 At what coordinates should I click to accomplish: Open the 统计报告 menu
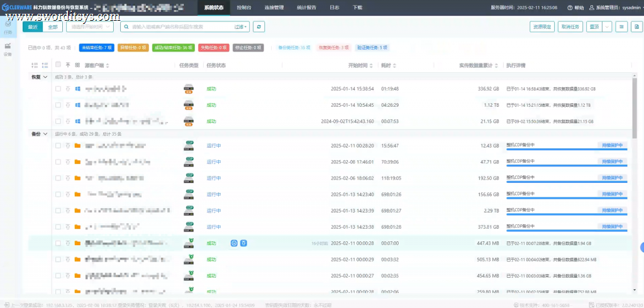point(306,8)
